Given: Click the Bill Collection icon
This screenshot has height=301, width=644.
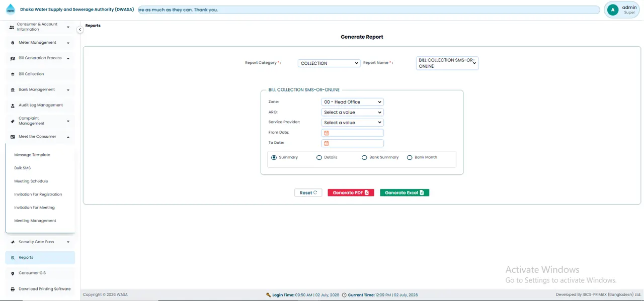Looking at the screenshot, I should point(13,74).
